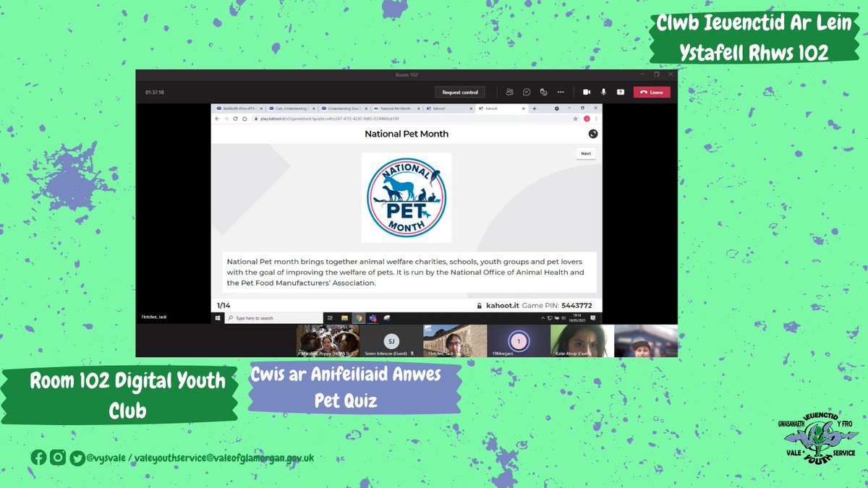Select the 19MorganL participant tile
Screen dimensions: 868x488
518,341
